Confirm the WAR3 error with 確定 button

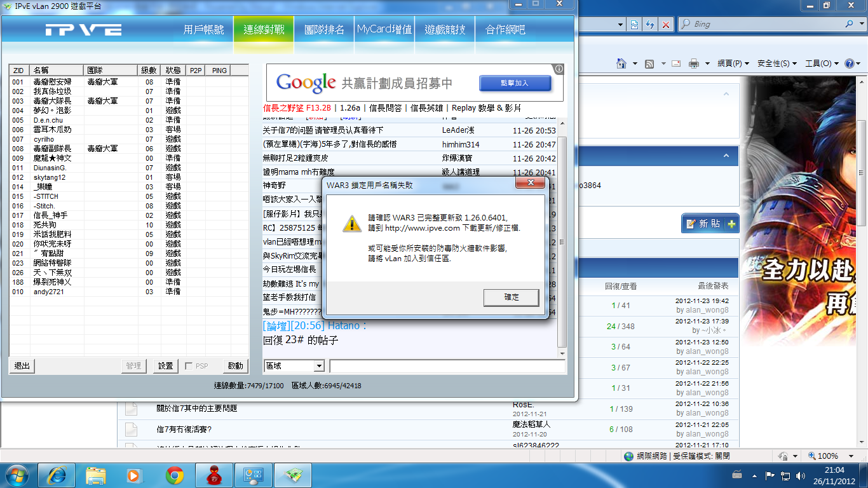pos(512,297)
